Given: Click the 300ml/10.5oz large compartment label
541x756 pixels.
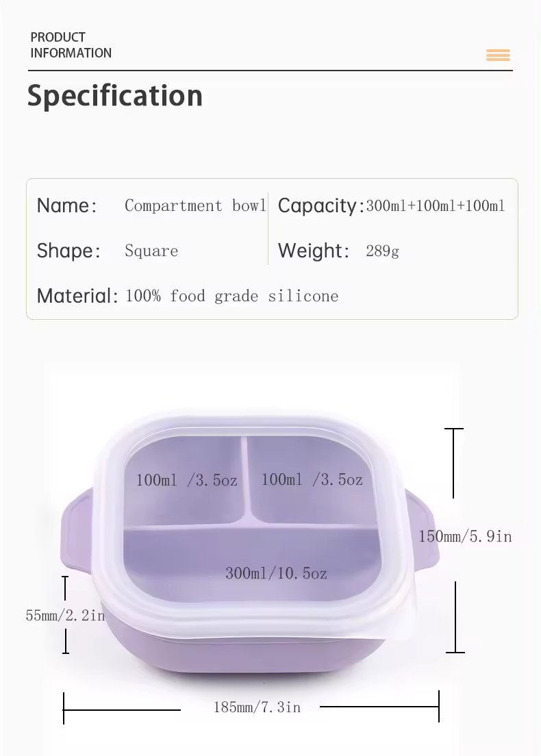Looking at the screenshot, I should coord(276,573).
